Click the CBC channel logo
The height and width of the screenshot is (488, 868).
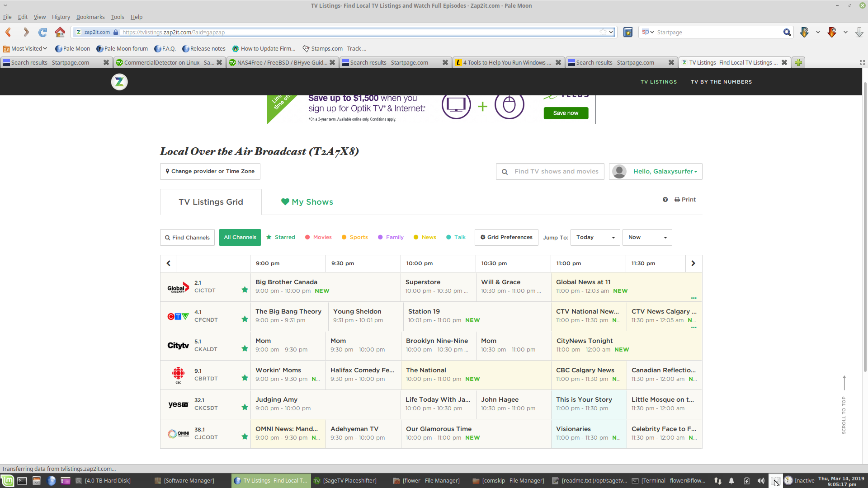[x=178, y=375]
